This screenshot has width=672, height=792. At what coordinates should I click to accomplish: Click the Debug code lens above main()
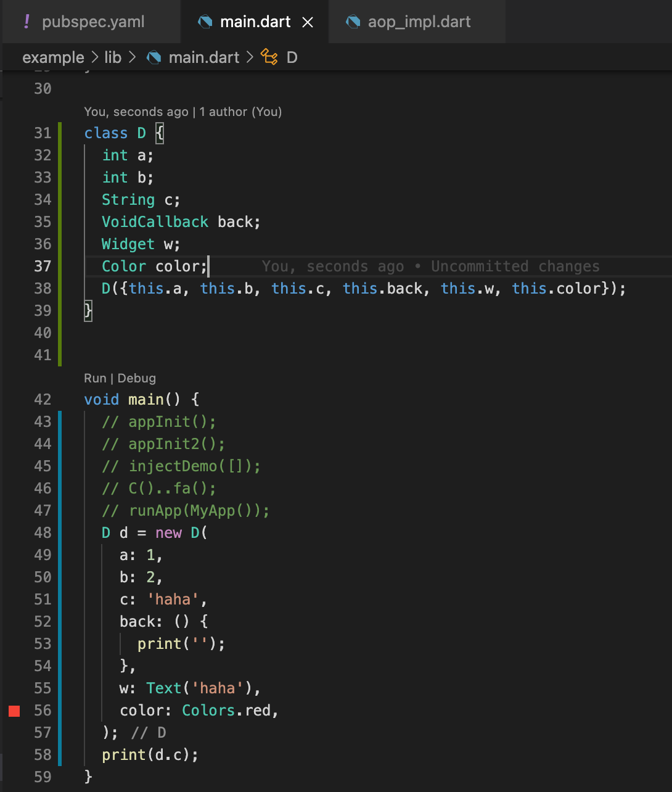[x=137, y=378]
